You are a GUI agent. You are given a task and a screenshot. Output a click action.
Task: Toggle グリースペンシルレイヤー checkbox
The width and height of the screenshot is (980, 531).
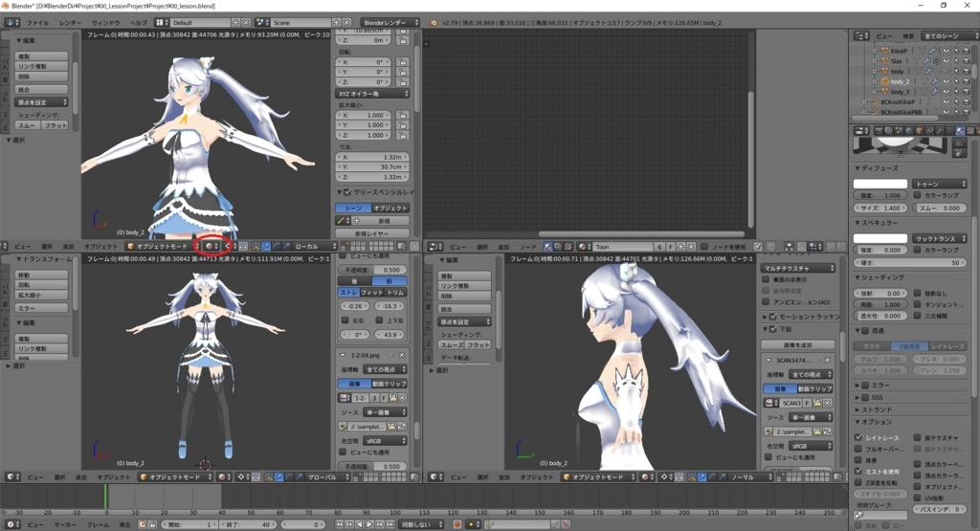point(347,192)
